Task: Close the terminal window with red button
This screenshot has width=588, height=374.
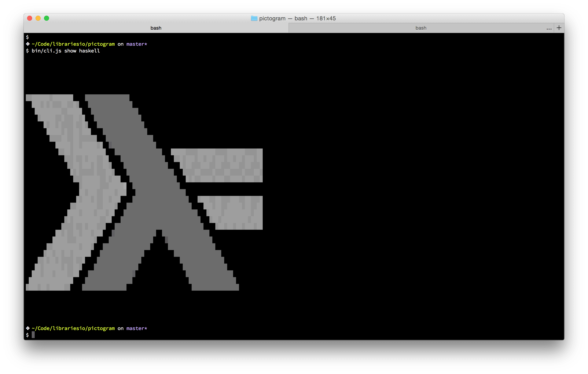Action: pyautogui.click(x=30, y=18)
